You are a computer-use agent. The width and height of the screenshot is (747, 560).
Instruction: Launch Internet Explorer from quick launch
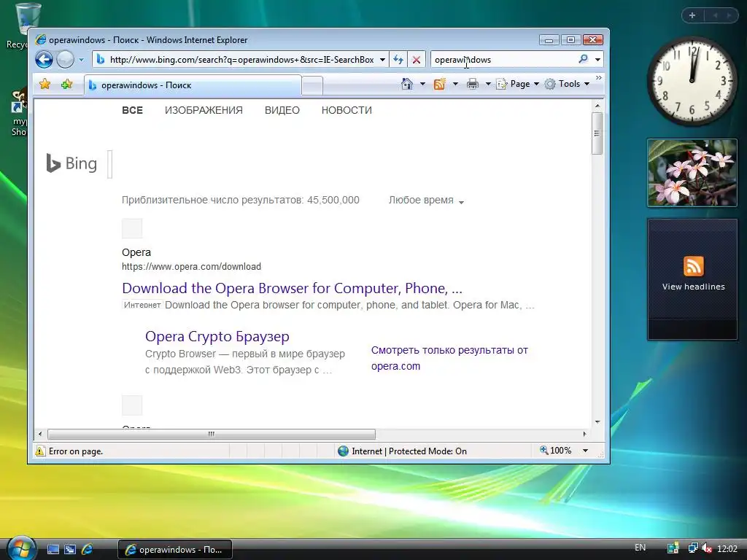(x=88, y=550)
